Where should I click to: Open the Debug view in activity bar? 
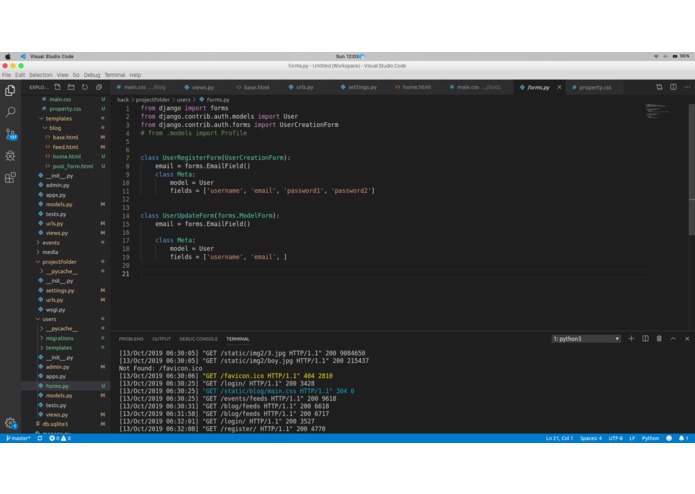10,156
